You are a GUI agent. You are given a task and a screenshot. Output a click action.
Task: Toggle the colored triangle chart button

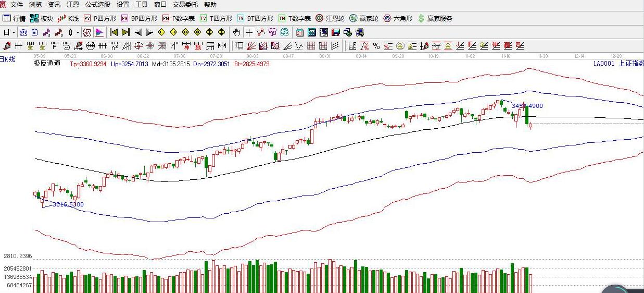tap(99, 32)
